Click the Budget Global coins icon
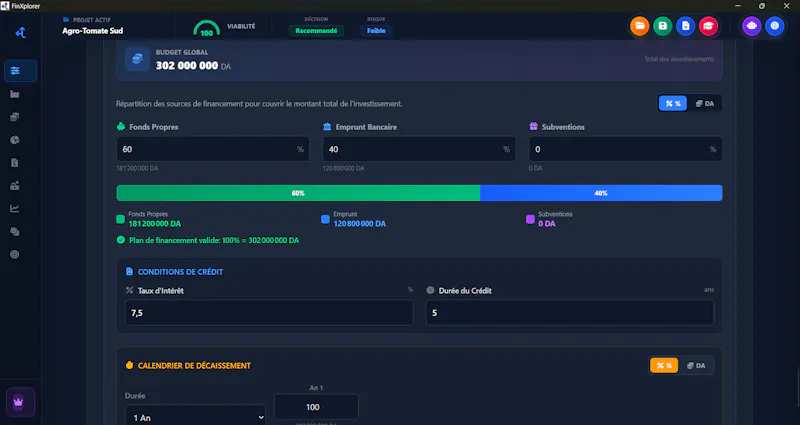Viewport: 800px width, 425px height. coord(137,59)
